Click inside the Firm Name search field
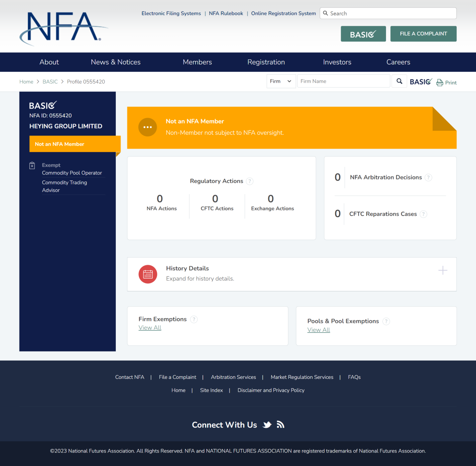 (x=344, y=81)
